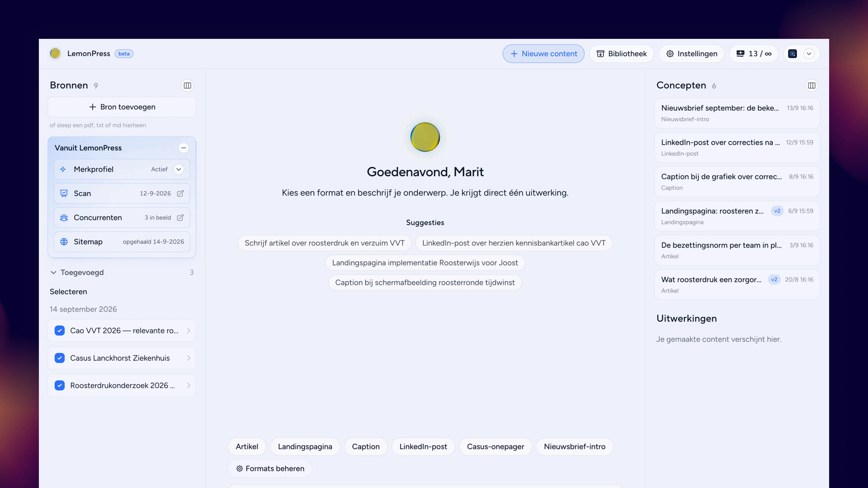Click the Concurrenten people icon

pos(64,218)
